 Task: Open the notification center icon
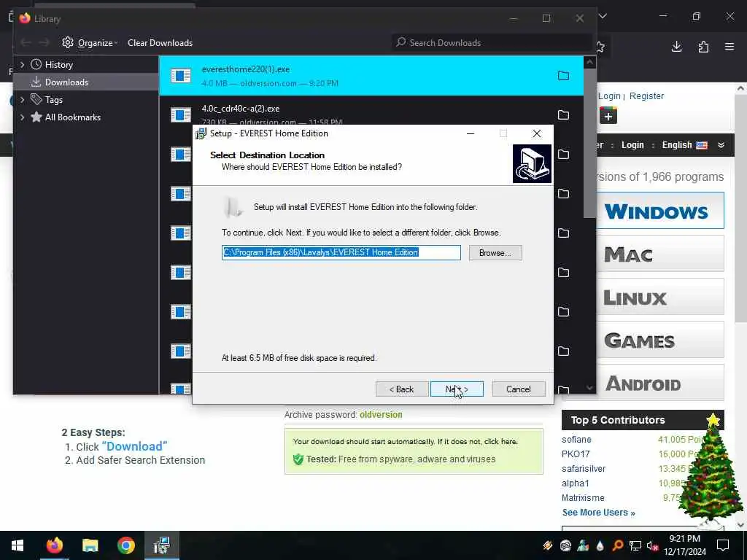(x=723, y=545)
